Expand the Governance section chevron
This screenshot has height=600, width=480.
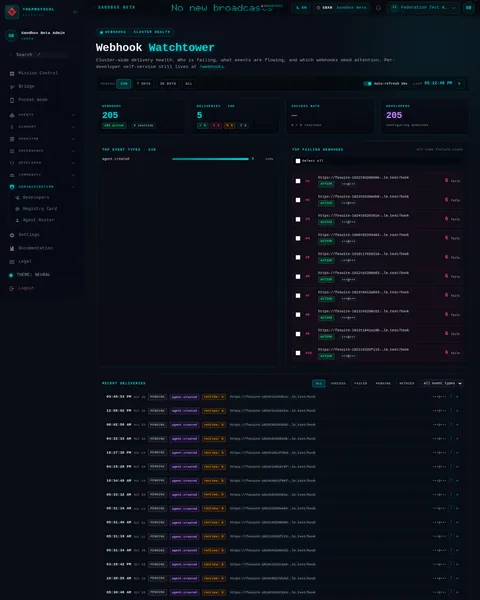point(73,151)
